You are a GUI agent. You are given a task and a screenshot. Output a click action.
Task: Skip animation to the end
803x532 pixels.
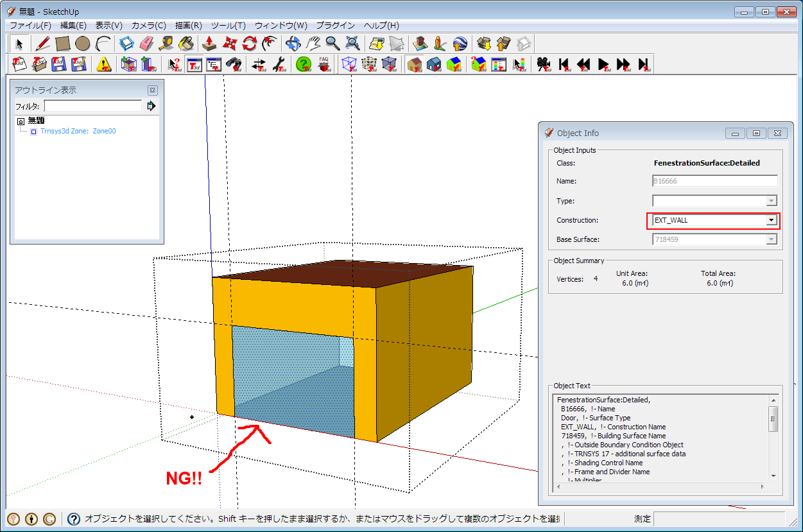click(644, 64)
